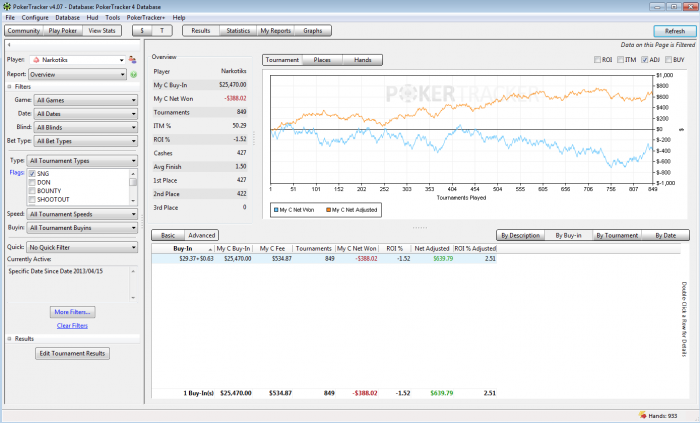Switch to the Statistics tab
This screenshot has height=423, width=700.
pyautogui.click(x=238, y=31)
